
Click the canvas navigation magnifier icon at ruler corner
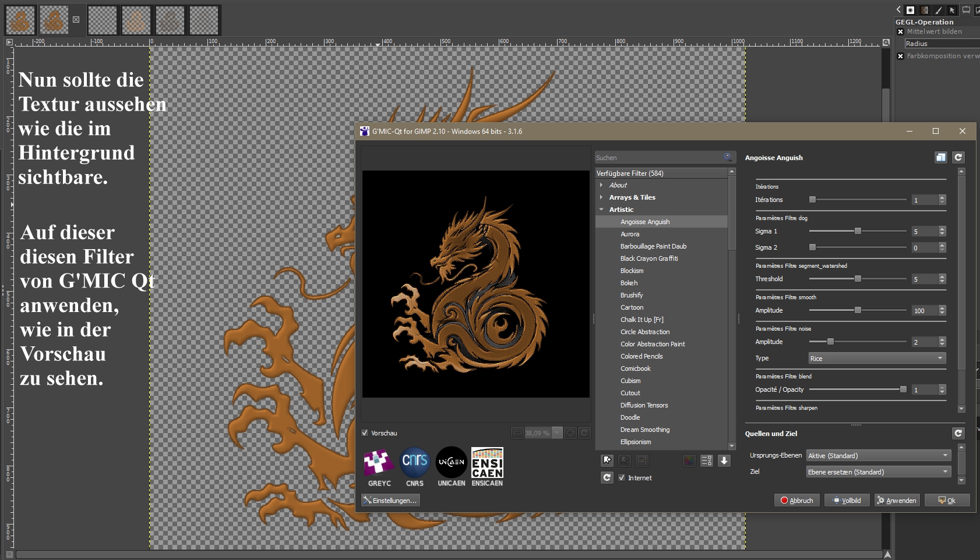click(x=886, y=42)
